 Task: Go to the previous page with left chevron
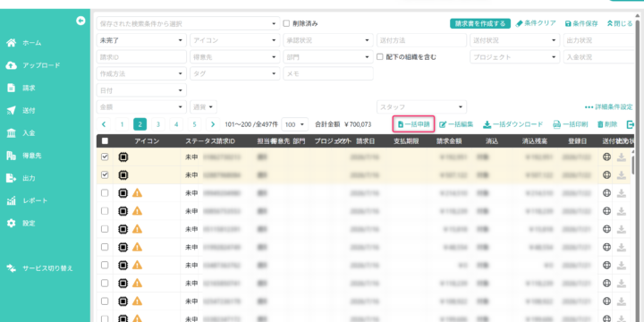(104, 124)
